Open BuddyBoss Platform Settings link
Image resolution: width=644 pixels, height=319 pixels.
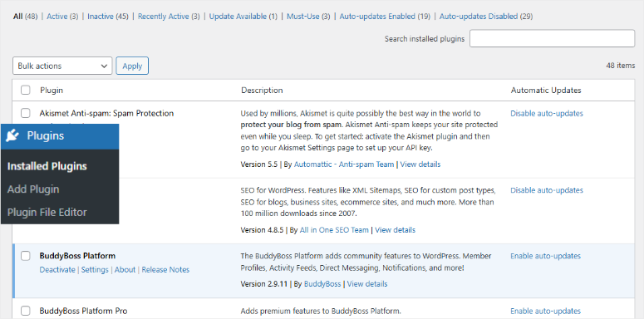click(95, 270)
